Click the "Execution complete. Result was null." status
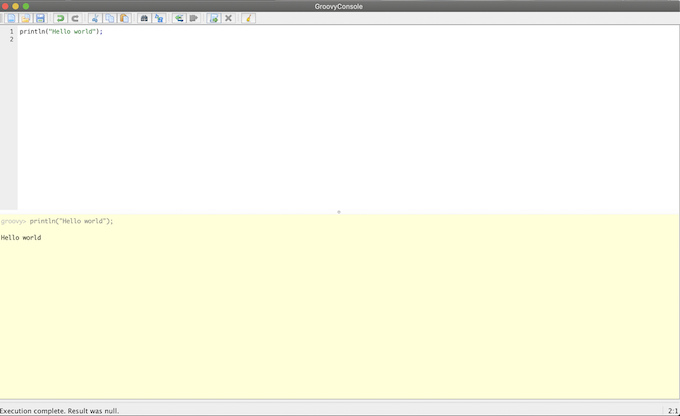 point(59,411)
